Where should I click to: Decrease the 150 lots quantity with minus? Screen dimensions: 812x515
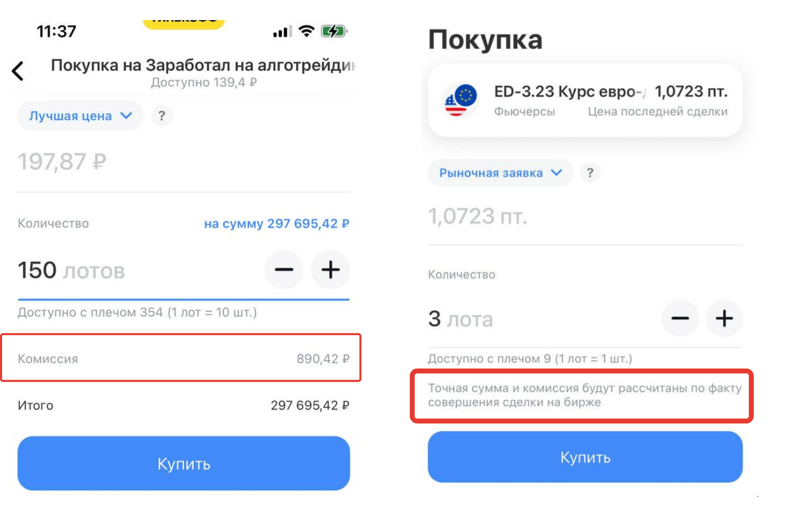point(284,270)
